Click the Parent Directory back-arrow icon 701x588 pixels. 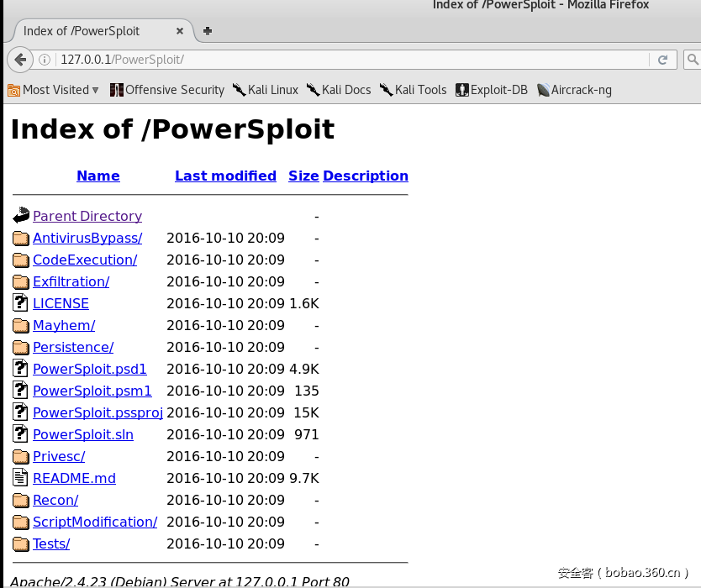tap(21, 216)
